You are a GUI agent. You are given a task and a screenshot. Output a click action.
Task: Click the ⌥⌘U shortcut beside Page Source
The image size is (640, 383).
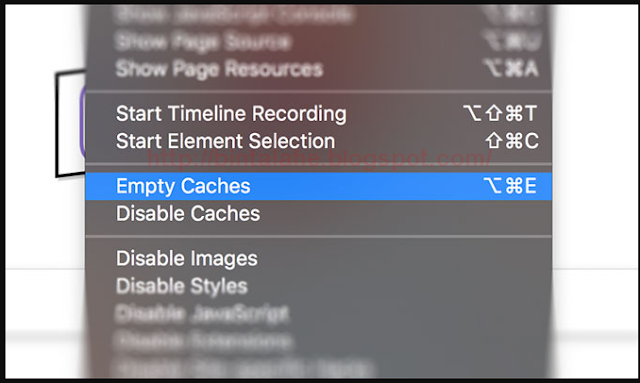(512, 41)
